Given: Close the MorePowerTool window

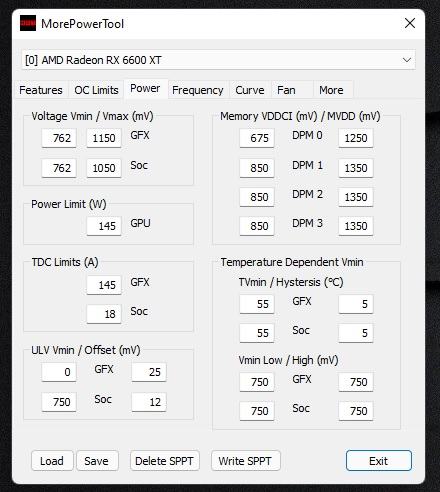Looking at the screenshot, I should point(410,23).
